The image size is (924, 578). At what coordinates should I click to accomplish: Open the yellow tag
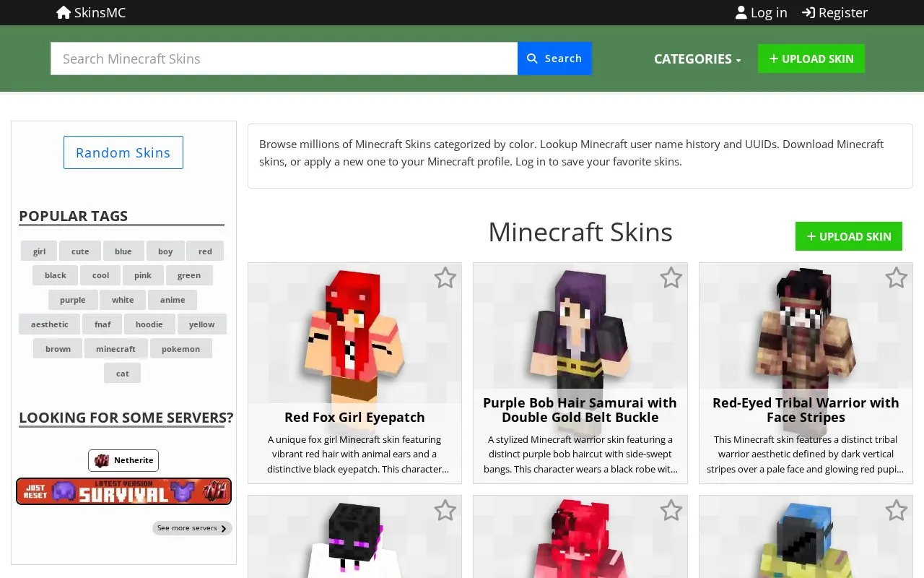click(x=202, y=324)
